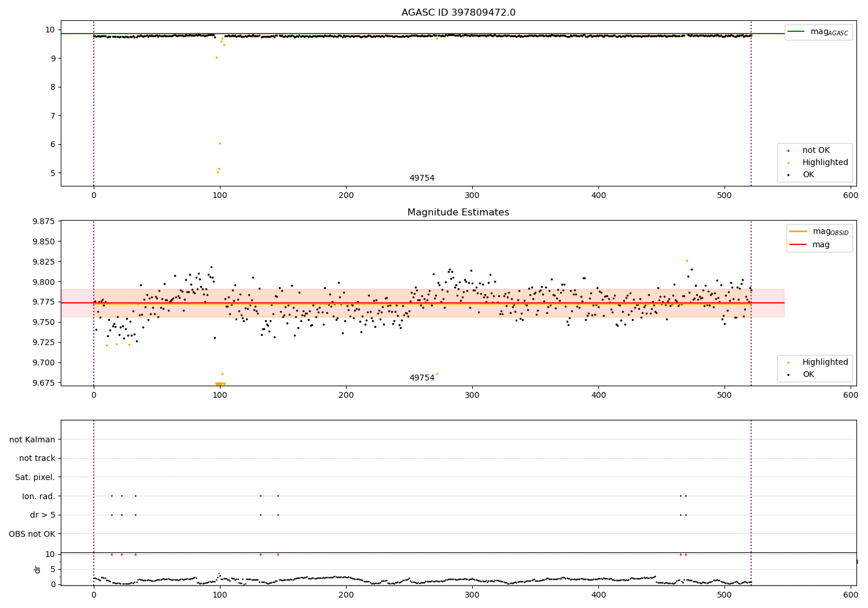This screenshot has height=608, width=868.
Task: Click the 'Ion. rad.' axis label
Action: pyautogui.click(x=39, y=496)
